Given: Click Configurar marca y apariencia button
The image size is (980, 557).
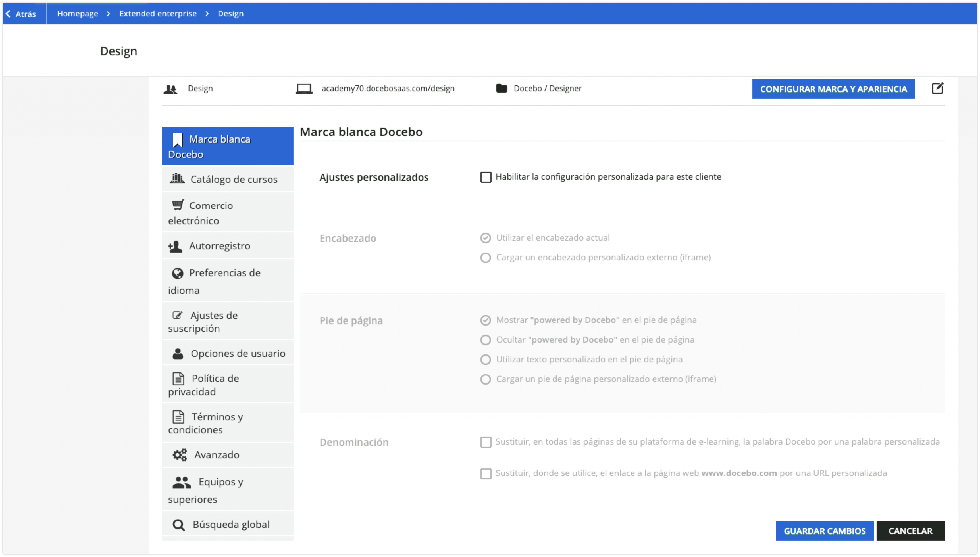Looking at the screenshot, I should (833, 89).
